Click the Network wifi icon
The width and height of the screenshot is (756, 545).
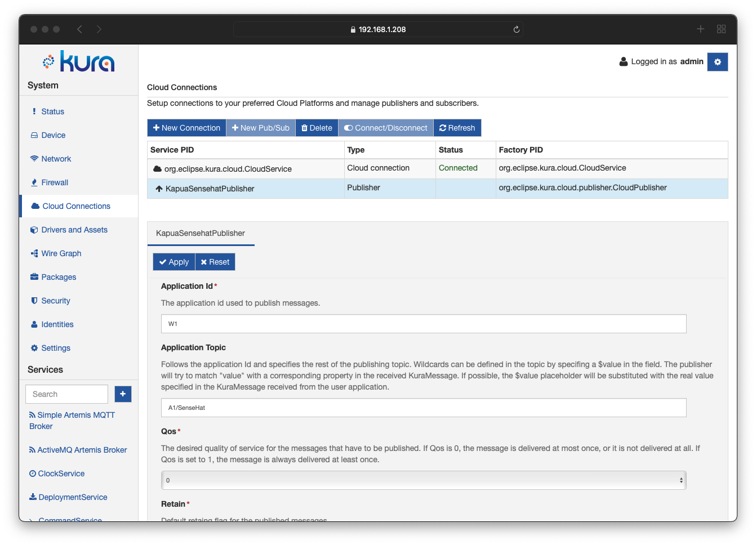click(34, 159)
